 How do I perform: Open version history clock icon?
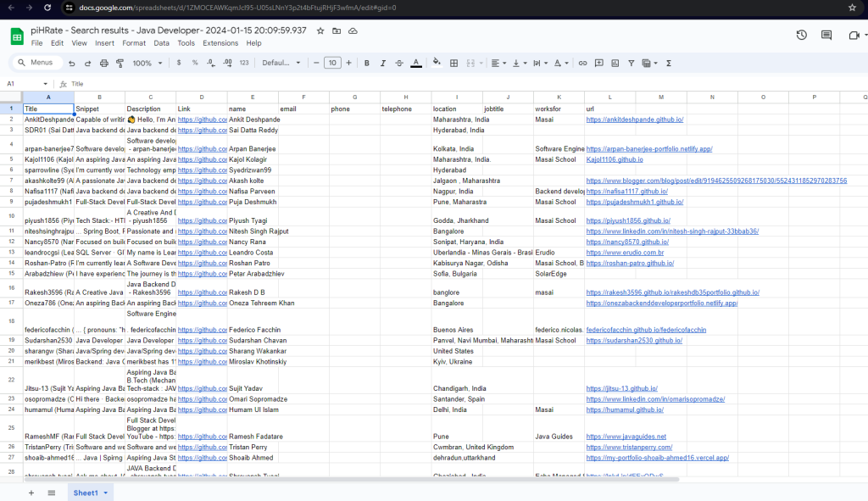(802, 35)
